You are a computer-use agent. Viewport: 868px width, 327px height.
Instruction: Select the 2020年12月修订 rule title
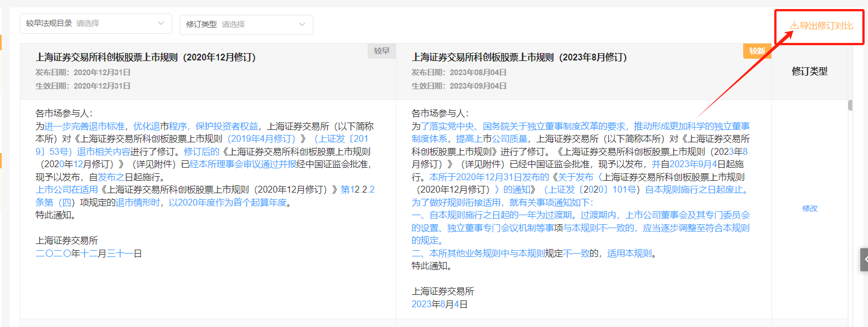(x=146, y=57)
